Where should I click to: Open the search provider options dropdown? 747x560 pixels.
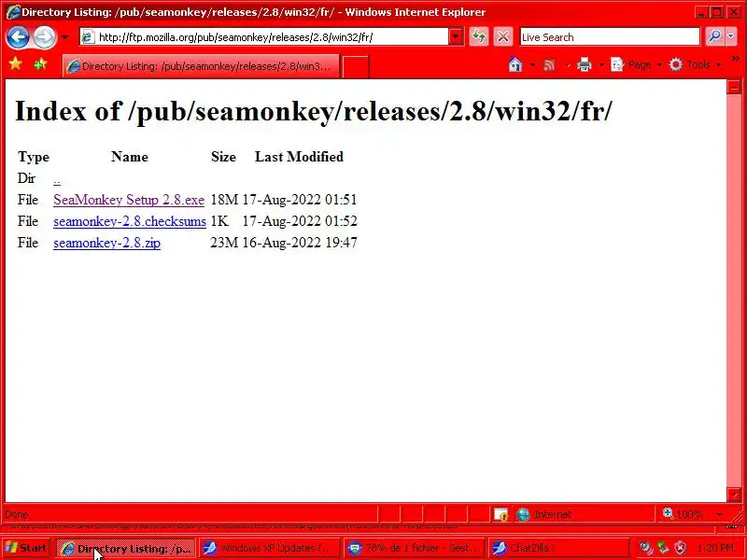click(x=731, y=36)
